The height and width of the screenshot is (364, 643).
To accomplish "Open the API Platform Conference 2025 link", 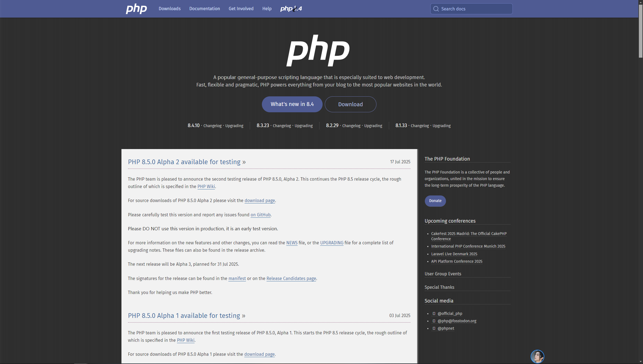I will 457,261.
